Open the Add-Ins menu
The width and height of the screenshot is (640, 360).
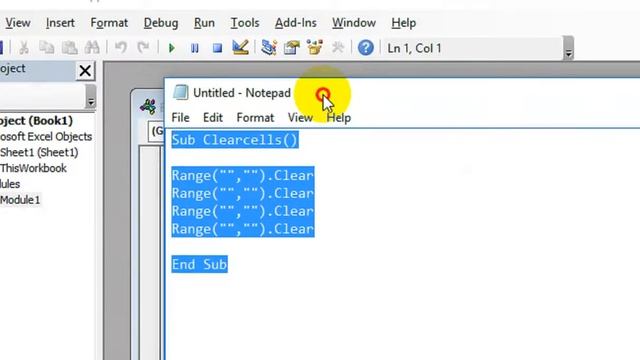coord(296,23)
